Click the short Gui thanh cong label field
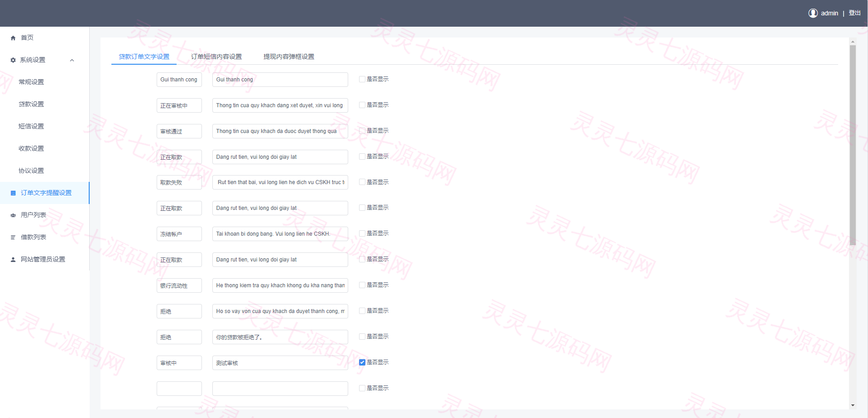 (179, 80)
